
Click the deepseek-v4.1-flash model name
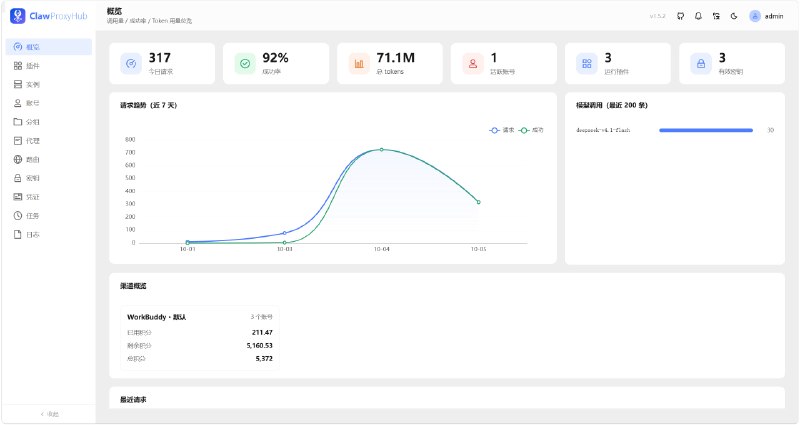click(603, 130)
